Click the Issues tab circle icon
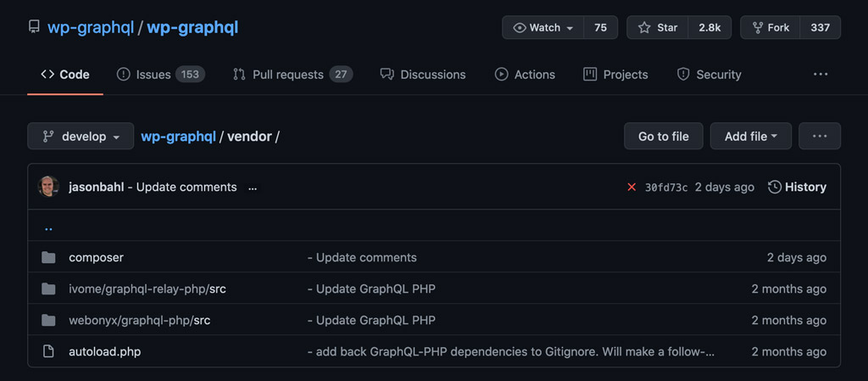This screenshot has height=381, width=868. coord(123,74)
